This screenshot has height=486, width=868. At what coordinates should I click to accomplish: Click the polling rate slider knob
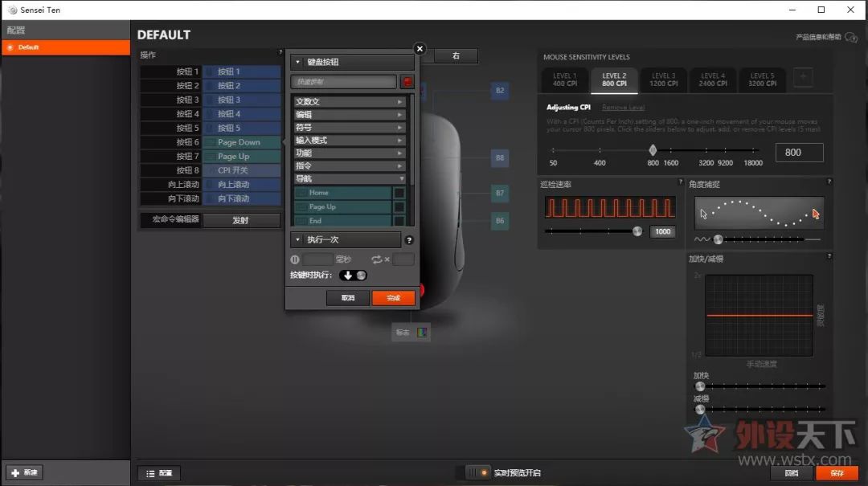(637, 231)
